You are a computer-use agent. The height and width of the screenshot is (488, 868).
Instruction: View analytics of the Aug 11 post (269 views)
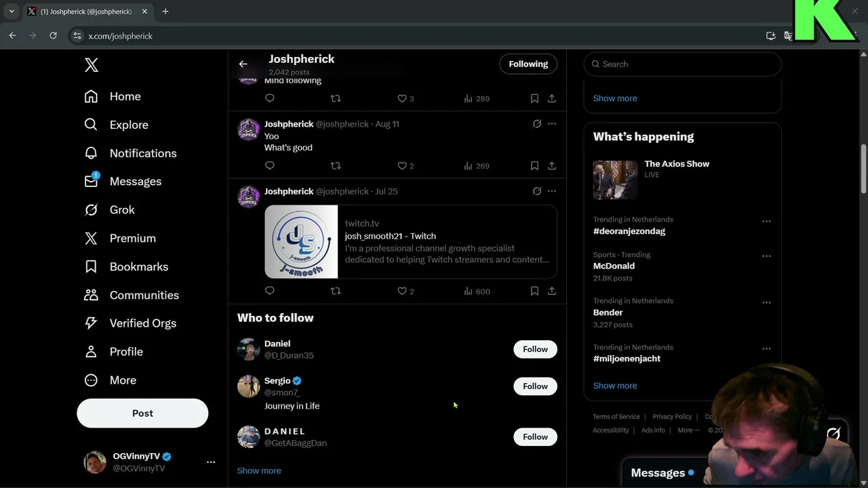pyautogui.click(x=477, y=166)
